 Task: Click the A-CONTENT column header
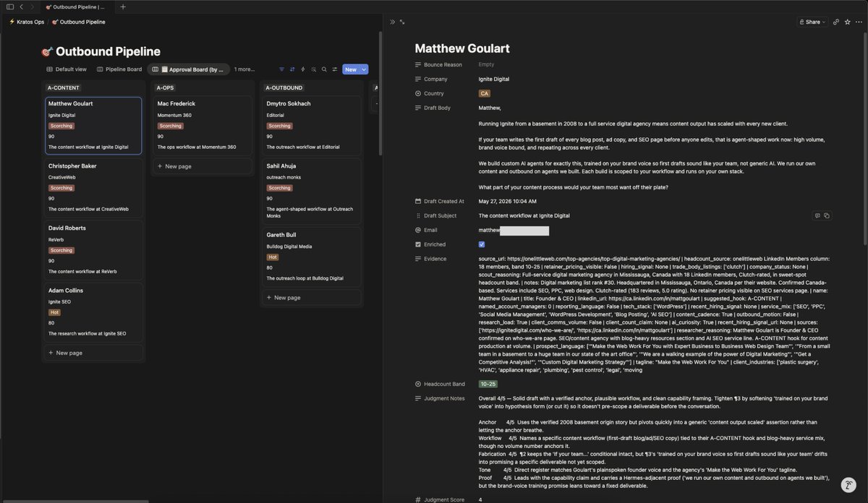coord(64,87)
